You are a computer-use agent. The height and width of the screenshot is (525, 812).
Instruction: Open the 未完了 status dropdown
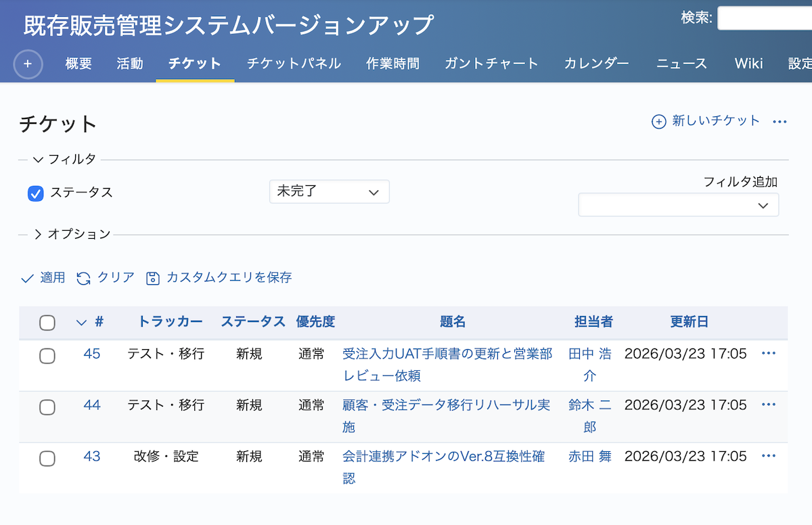329,192
